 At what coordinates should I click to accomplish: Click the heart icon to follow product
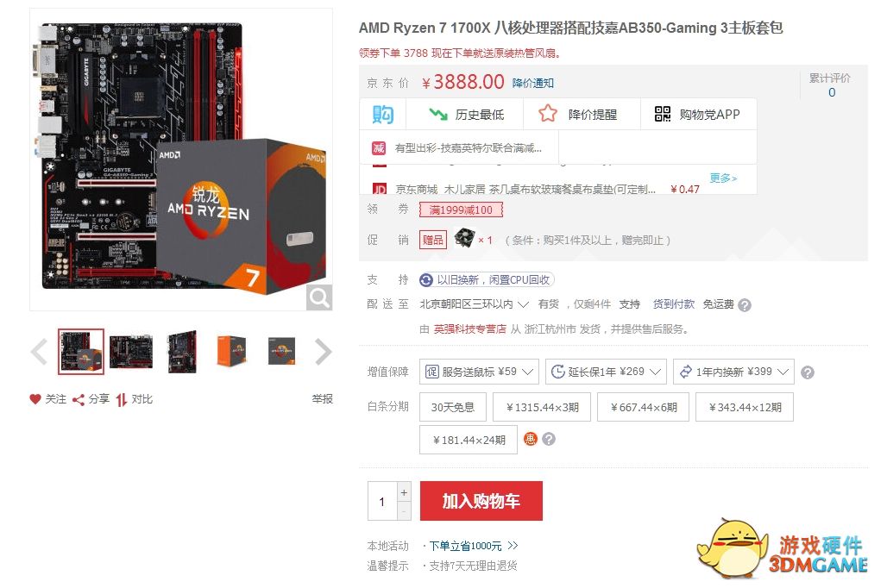[x=35, y=399]
